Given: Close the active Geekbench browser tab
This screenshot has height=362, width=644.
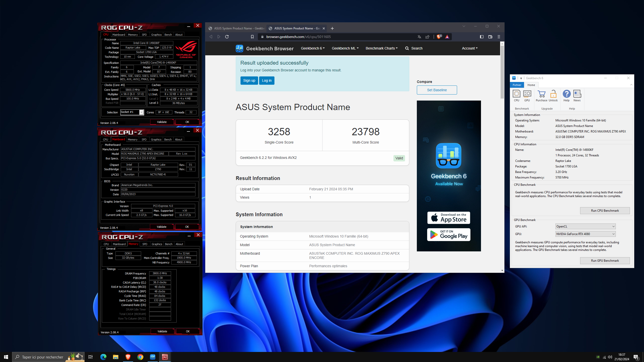Looking at the screenshot, I should pyautogui.click(x=324, y=28).
